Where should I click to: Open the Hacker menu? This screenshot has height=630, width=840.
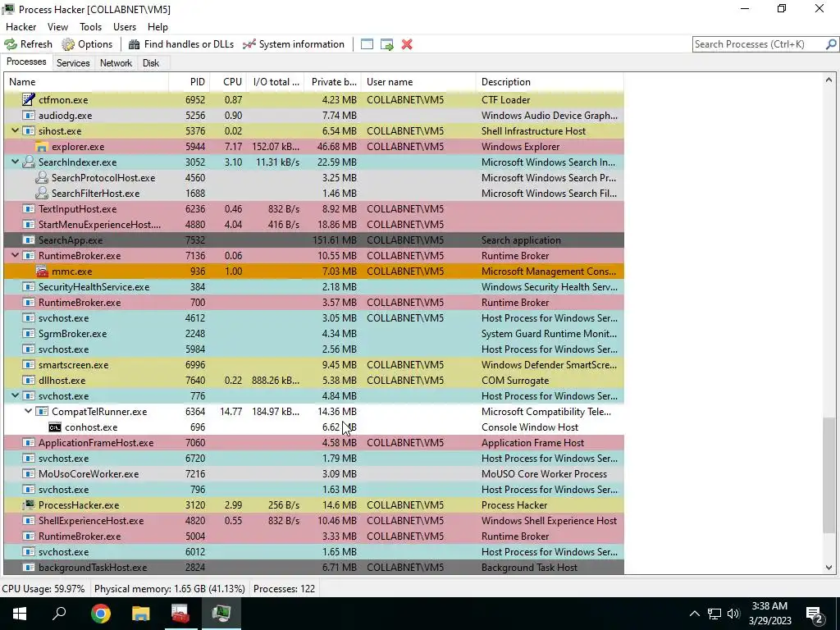pos(21,27)
